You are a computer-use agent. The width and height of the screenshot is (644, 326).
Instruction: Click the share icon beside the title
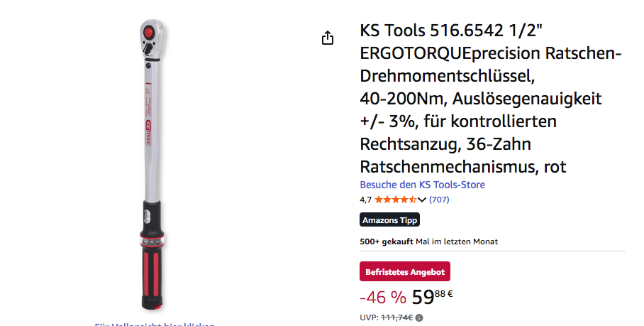click(328, 38)
